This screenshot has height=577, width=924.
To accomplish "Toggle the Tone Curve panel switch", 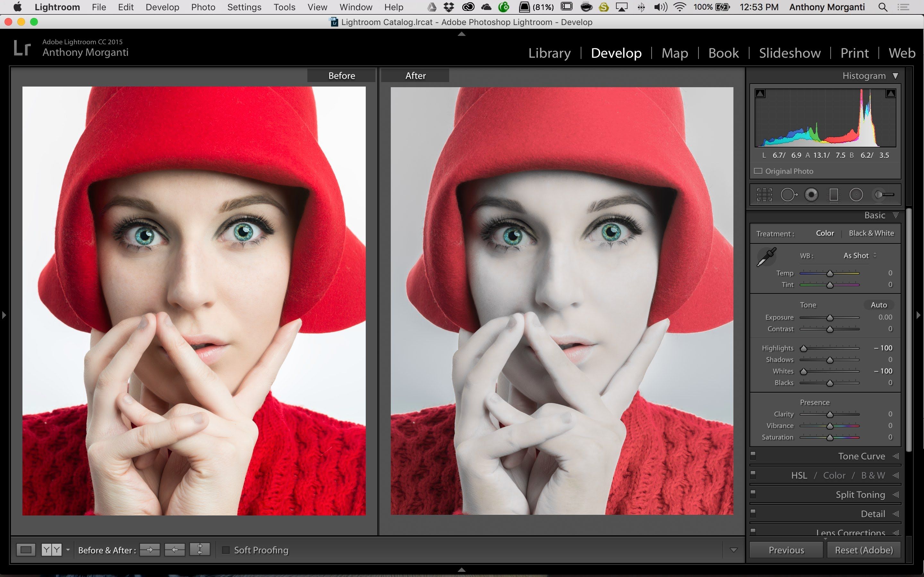I will [753, 455].
